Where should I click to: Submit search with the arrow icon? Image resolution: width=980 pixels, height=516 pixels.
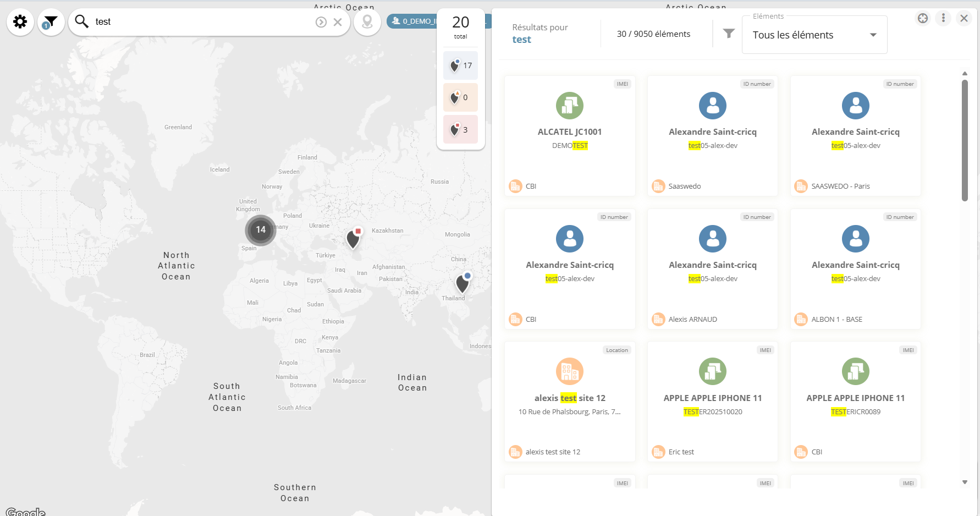pos(321,22)
